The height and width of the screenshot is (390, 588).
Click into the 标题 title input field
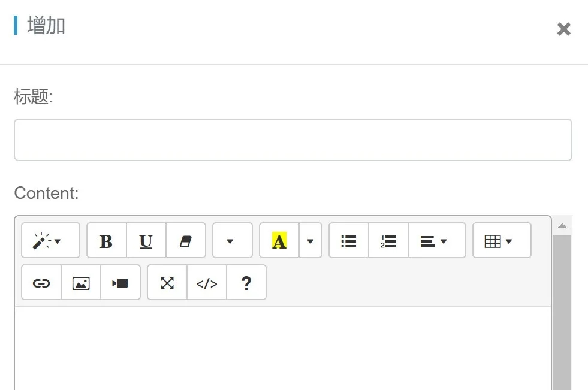tap(293, 140)
